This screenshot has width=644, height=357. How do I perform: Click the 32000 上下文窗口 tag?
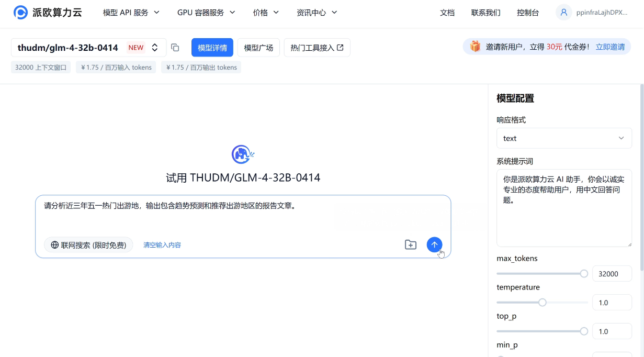point(41,67)
